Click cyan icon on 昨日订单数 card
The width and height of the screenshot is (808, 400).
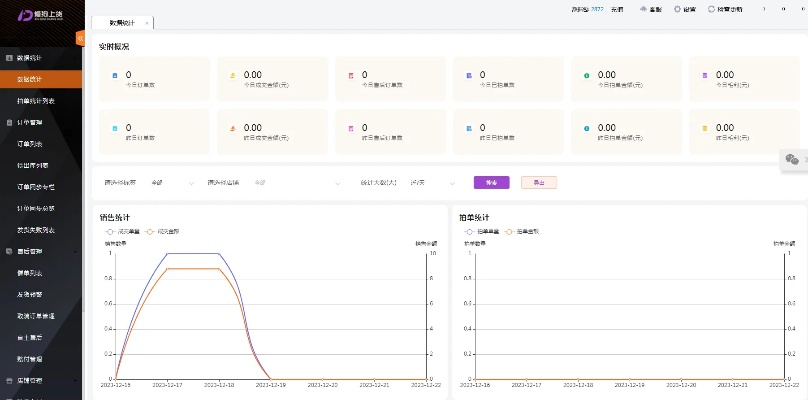click(x=115, y=128)
